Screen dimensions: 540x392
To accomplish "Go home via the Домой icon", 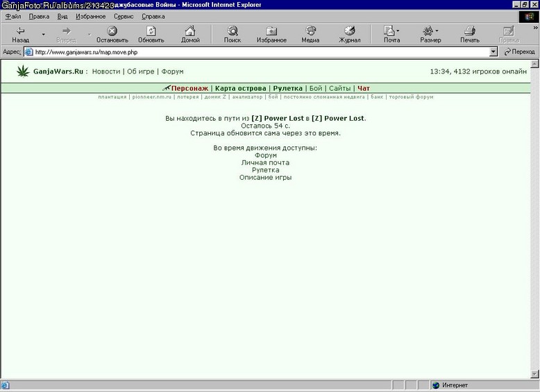I will pyautogui.click(x=190, y=31).
